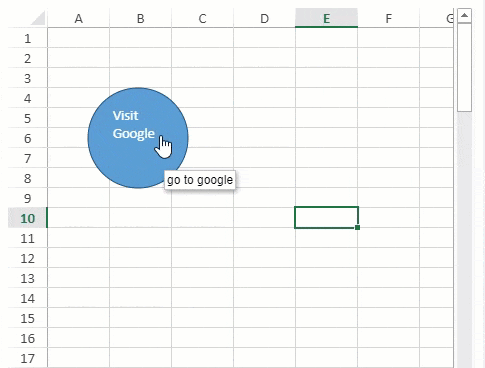Select column C header
Screen dimensions: 485x368
202,18
